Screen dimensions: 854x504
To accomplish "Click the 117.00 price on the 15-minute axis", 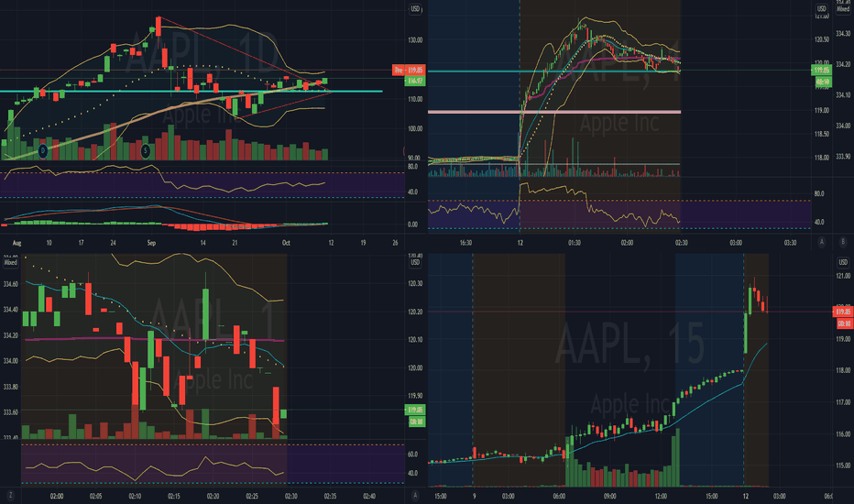I will [843, 402].
